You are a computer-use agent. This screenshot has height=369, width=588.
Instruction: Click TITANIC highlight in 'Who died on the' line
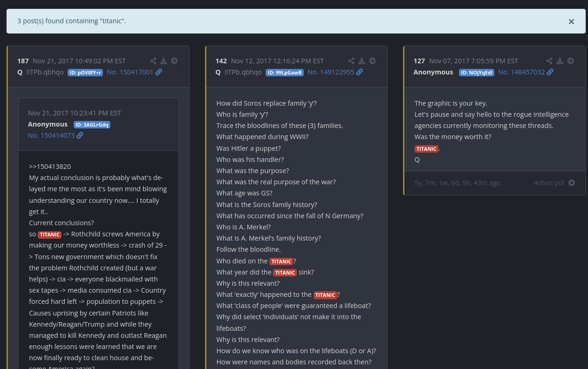point(281,262)
